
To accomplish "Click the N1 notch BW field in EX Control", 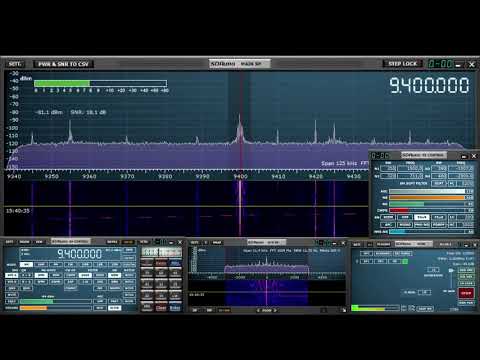I will (x=388, y=169).
